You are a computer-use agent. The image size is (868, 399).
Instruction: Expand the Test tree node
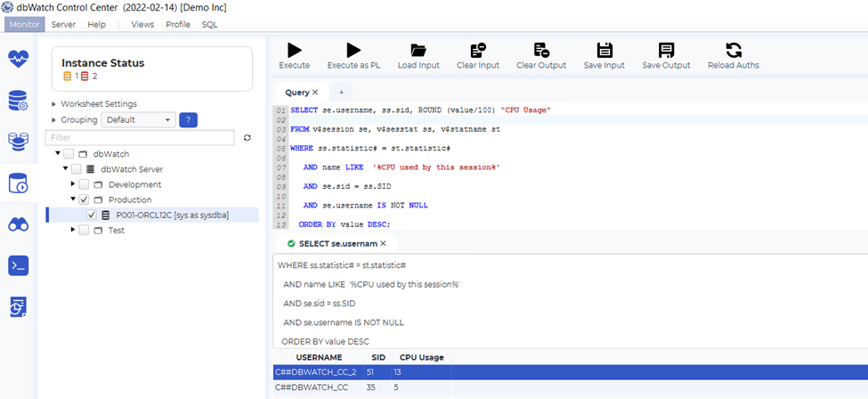coord(73,230)
